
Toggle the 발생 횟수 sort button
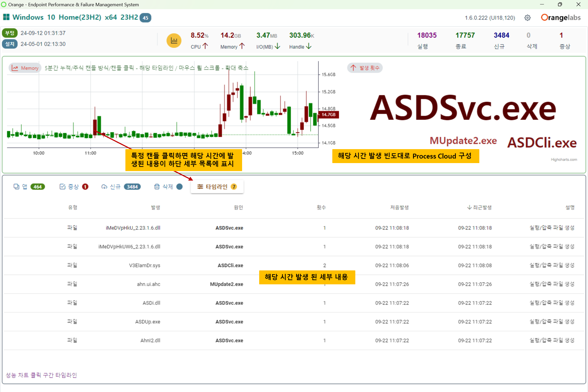365,68
